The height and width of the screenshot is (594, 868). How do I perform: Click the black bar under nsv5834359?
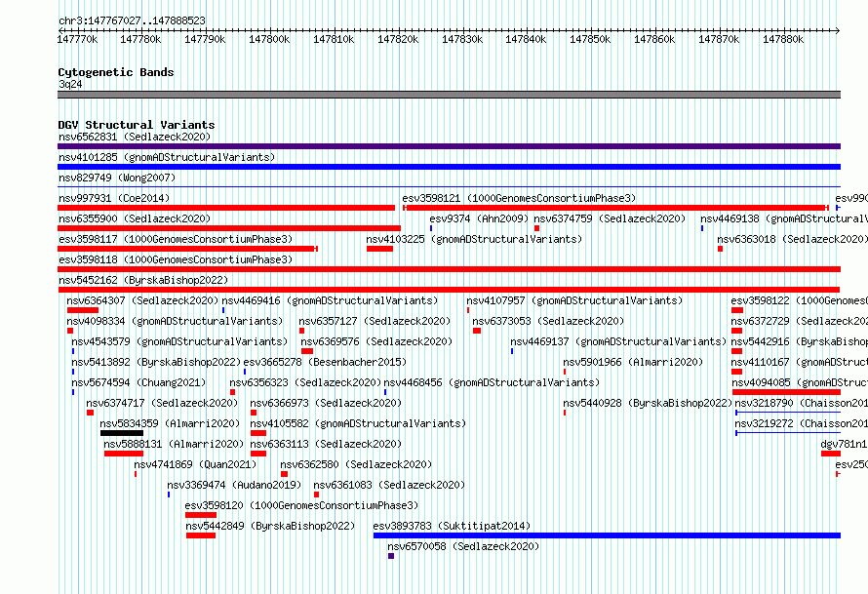(x=122, y=433)
